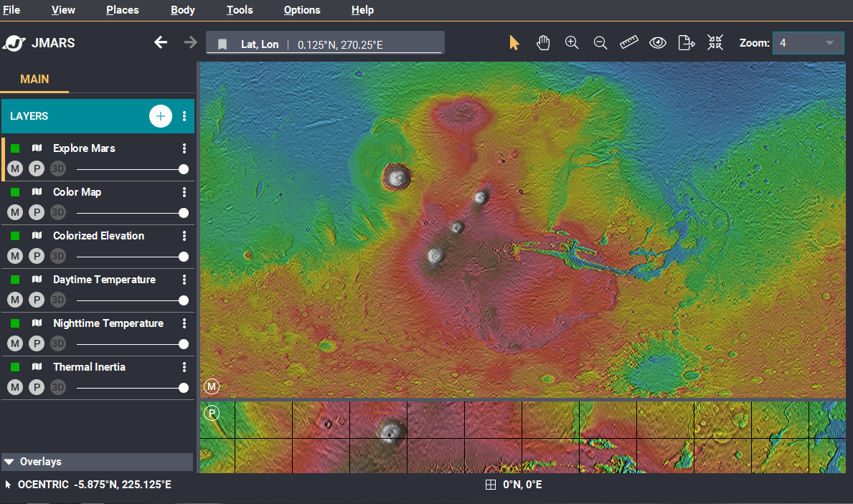
Task: Click the zoom out magnifier tool
Action: click(x=600, y=43)
